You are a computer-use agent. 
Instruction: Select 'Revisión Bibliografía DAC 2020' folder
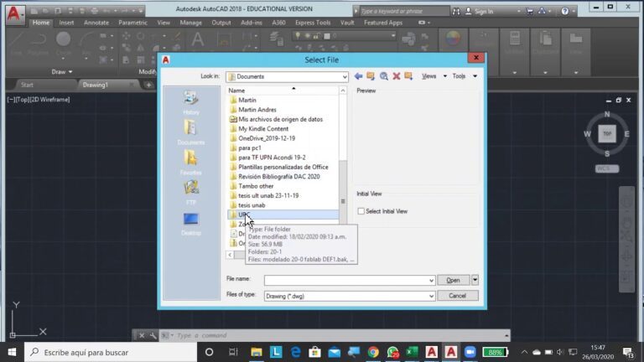tap(279, 177)
